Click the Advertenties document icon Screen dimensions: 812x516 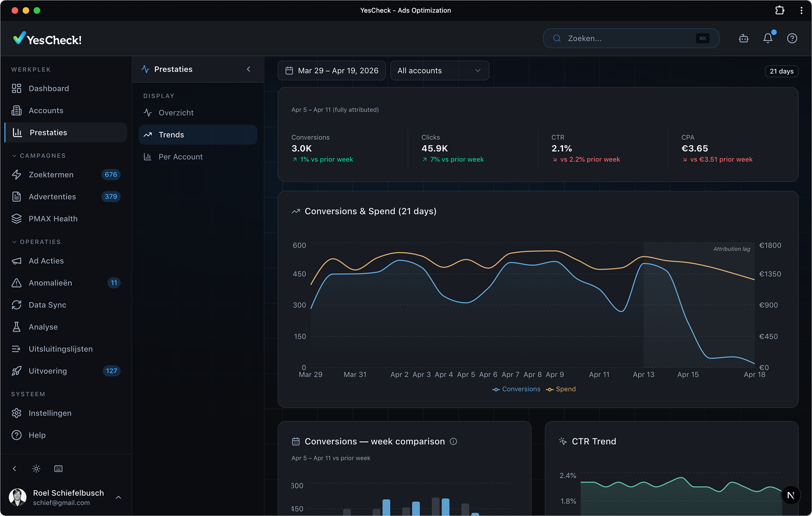tap(16, 197)
